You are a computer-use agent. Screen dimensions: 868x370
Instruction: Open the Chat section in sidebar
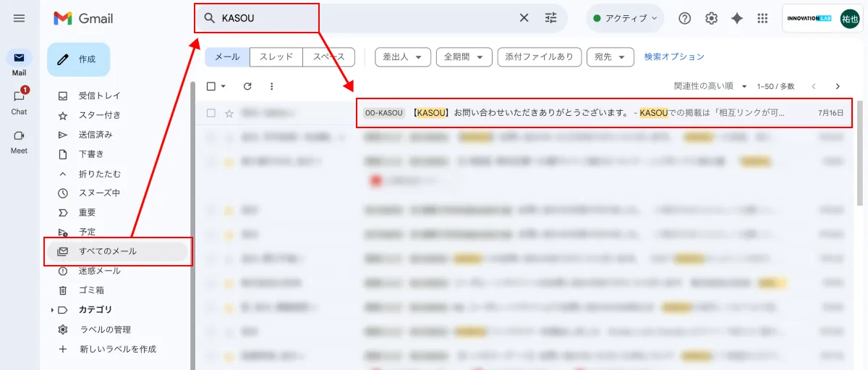[x=20, y=101]
